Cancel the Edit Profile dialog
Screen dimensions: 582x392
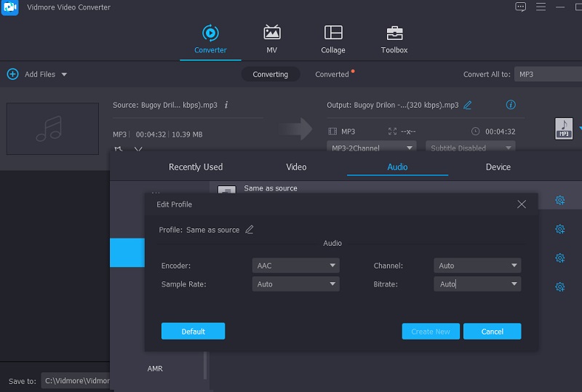[493, 331]
